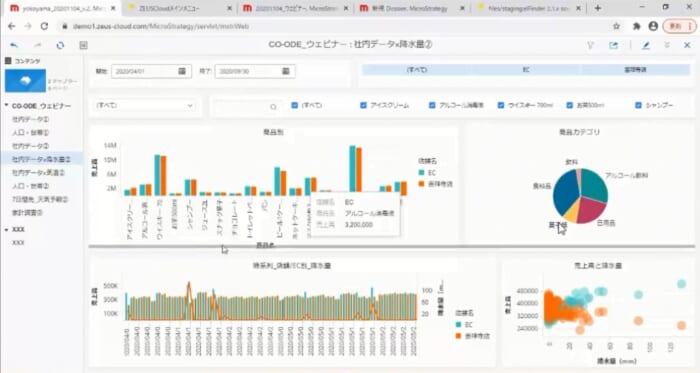This screenshot has width=700, height=373.
Task: Close the files/staging/elFinder browser tab
Action: coord(579,8)
